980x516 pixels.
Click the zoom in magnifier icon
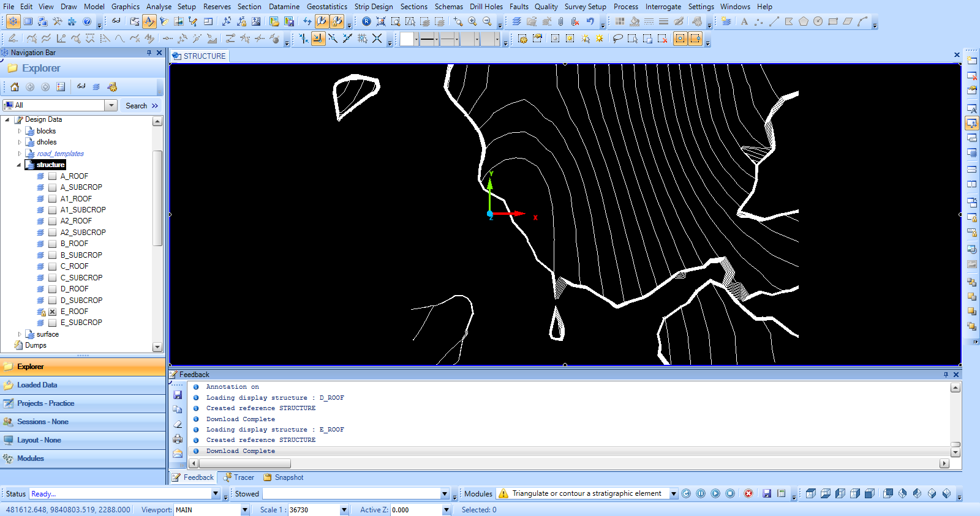pyautogui.click(x=472, y=21)
